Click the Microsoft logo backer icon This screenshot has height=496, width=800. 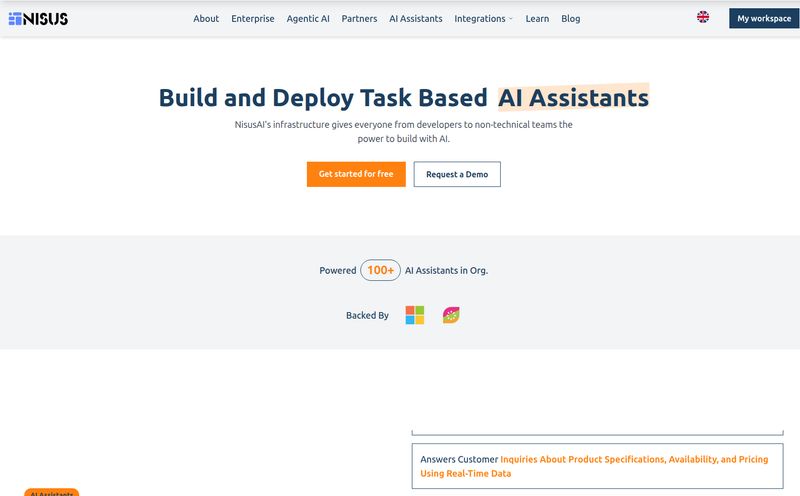[414, 315]
